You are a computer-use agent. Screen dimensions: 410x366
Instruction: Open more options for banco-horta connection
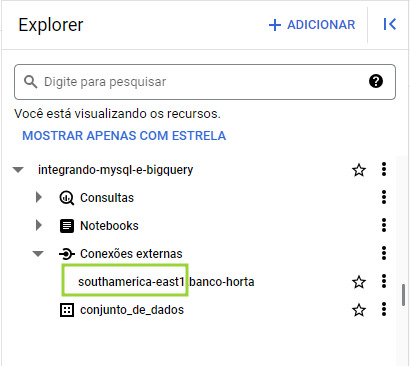point(384,281)
